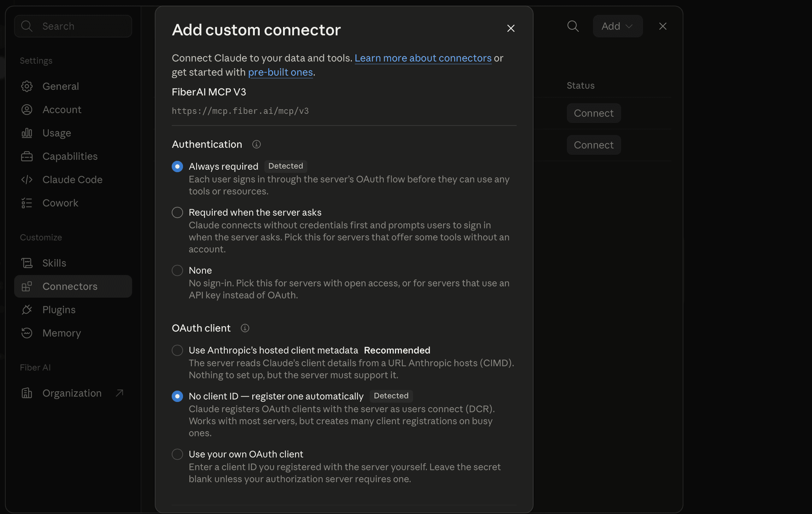Click the OAuth client heading
Screen dimensions: 812x514
pyautogui.click(x=201, y=328)
